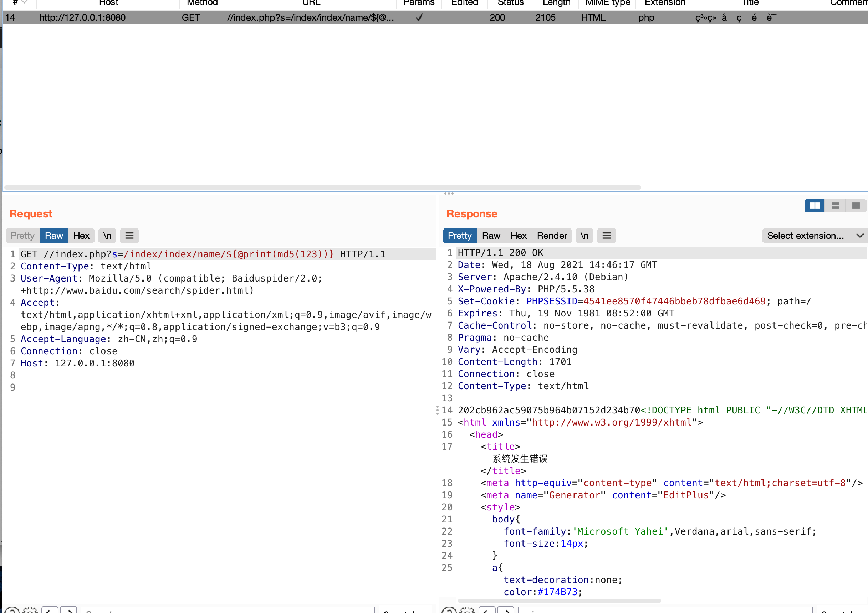This screenshot has height=613, width=868.
Task: Click the Content-Length: 1701 response header
Action: click(515, 362)
